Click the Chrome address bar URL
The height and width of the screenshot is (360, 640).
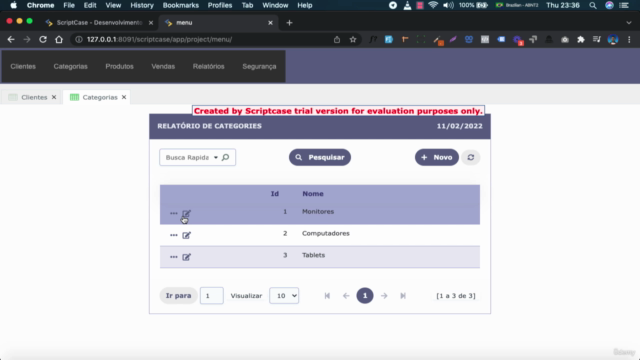click(159, 40)
